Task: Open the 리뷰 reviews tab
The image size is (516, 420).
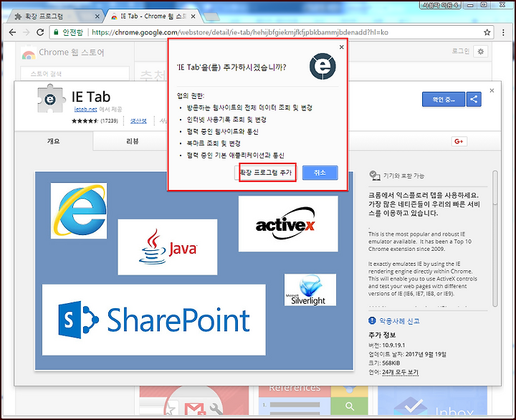Action: (133, 141)
